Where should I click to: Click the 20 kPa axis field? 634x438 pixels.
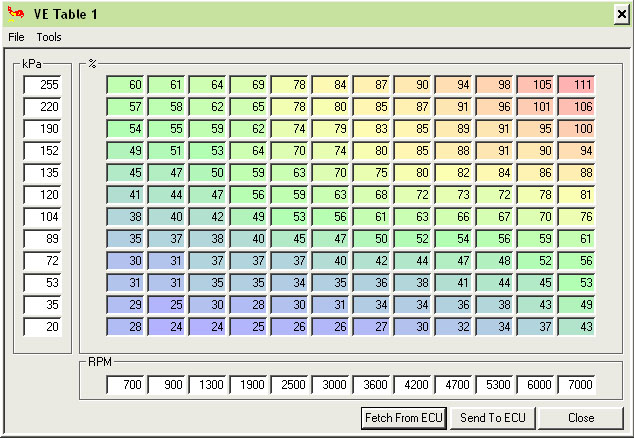pyautogui.click(x=42, y=327)
